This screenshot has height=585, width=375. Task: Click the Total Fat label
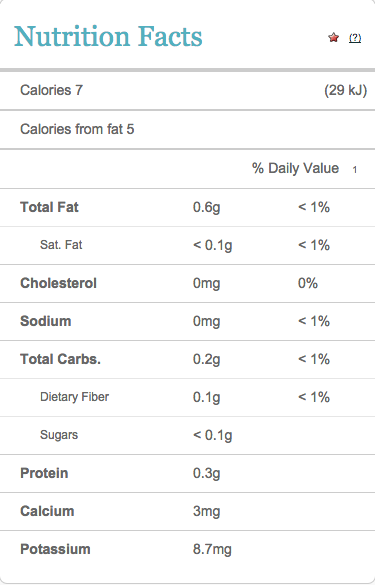[49, 207]
